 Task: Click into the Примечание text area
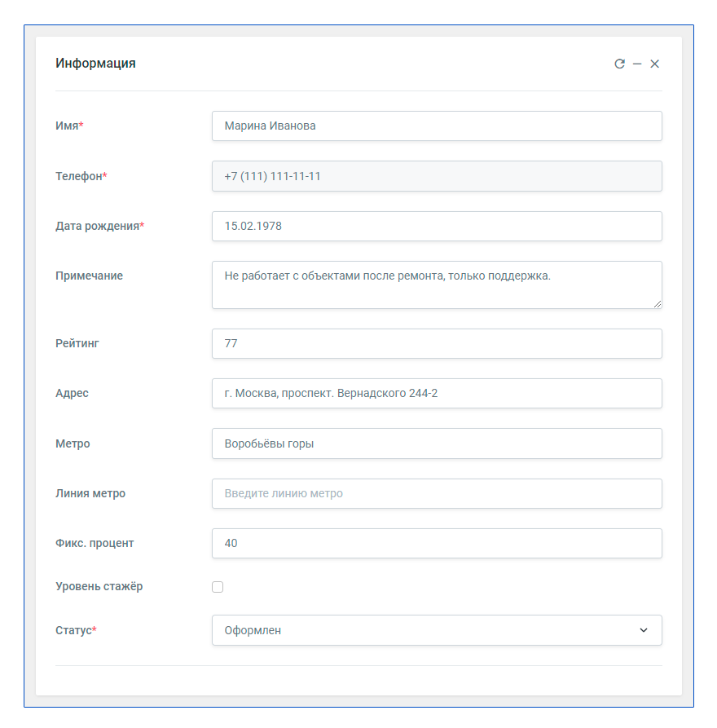pyautogui.click(x=437, y=285)
